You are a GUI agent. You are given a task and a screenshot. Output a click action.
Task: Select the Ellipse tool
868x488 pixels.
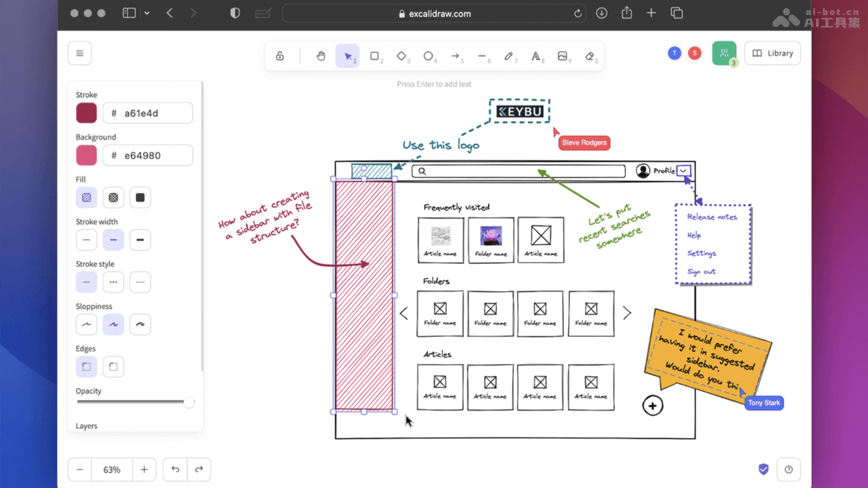[x=430, y=56]
